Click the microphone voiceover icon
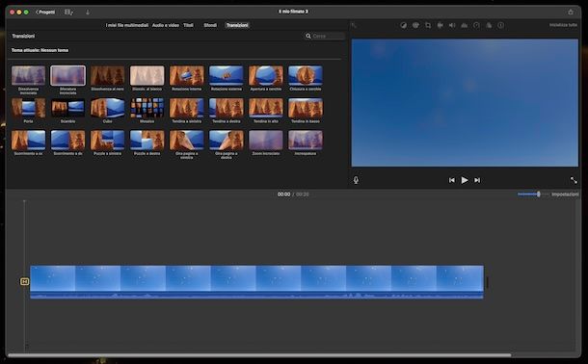588x364 pixels. [x=356, y=180]
